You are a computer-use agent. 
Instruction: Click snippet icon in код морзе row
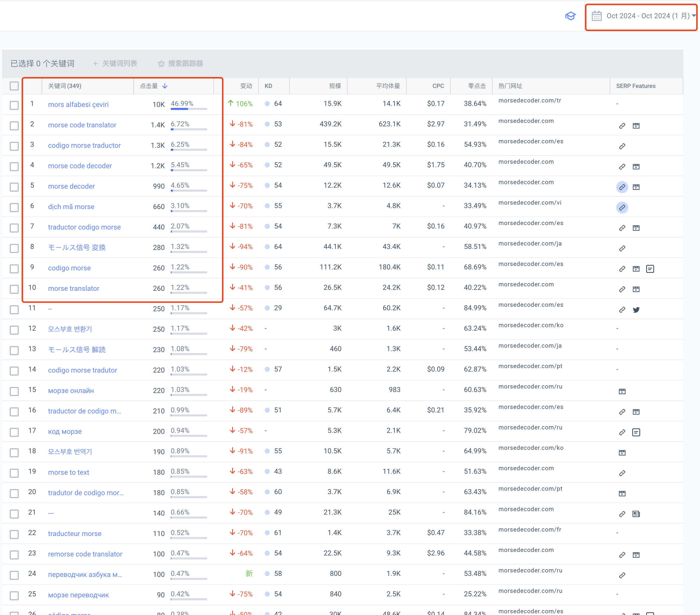tap(636, 433)
